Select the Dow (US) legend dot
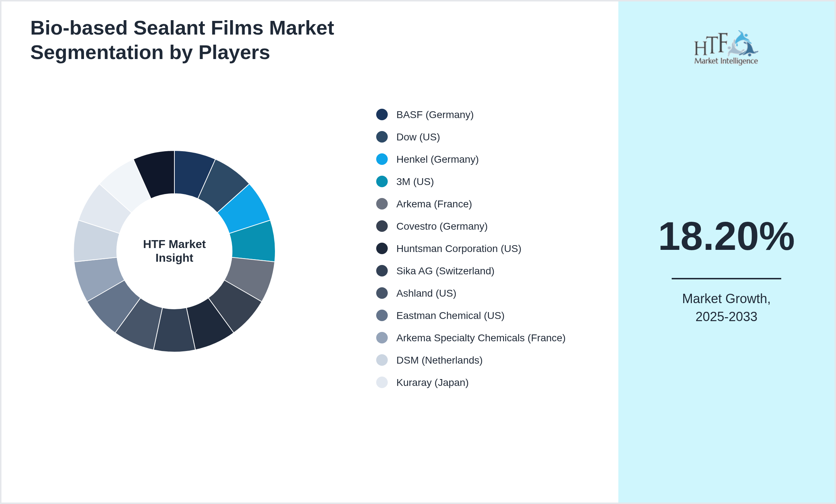This screenshot has height=504, width=836. click(382, 137)
